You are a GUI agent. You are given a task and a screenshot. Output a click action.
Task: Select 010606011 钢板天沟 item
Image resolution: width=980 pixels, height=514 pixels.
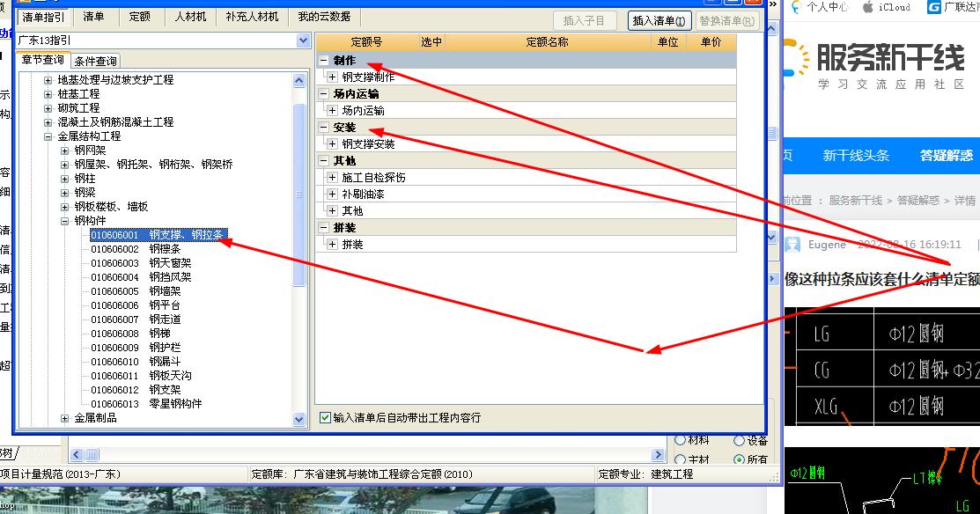pos(141,376)
